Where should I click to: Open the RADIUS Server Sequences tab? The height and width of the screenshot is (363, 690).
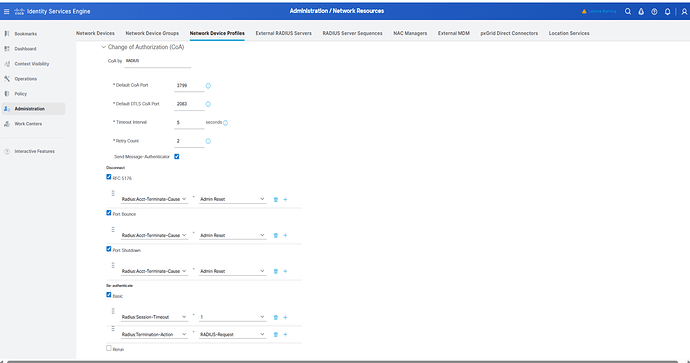click(x=352, y=33)
